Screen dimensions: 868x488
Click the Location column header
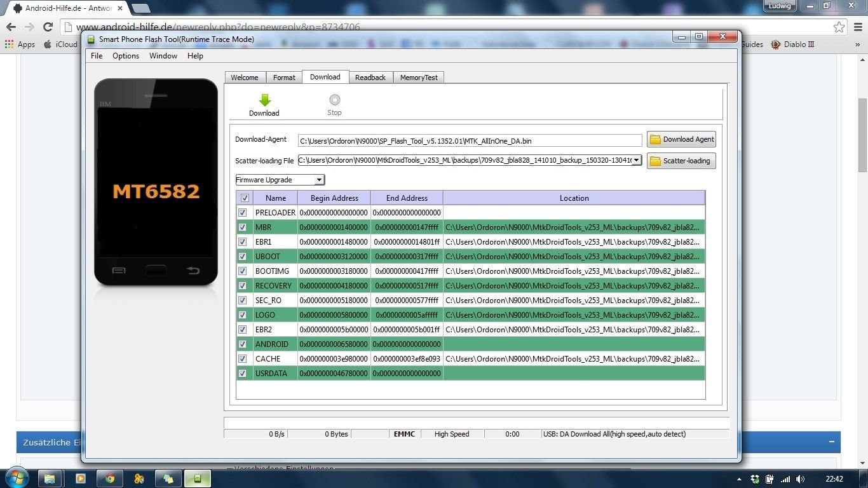point(574,198)
